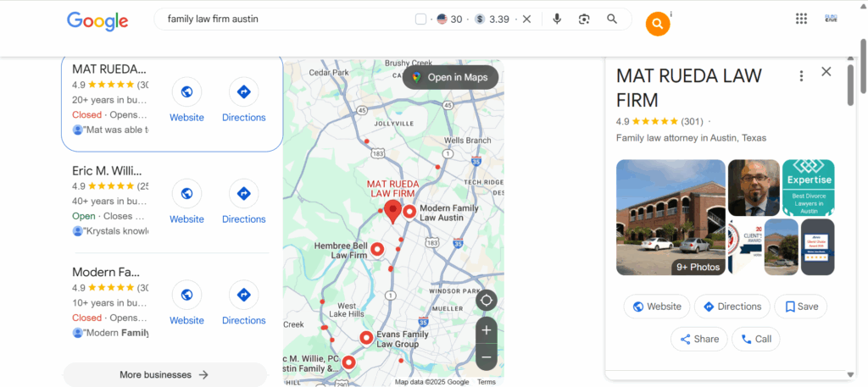This screenshot has width=868, height=387.
Task: Get Directions for Modern Family Law listing
Action: coord(243,295)
